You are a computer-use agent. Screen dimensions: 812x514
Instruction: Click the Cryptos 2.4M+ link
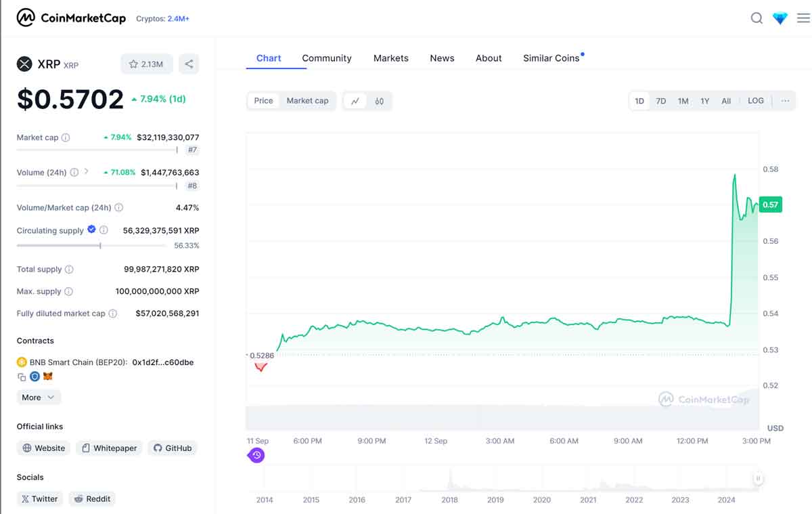(x=162, y=19)
